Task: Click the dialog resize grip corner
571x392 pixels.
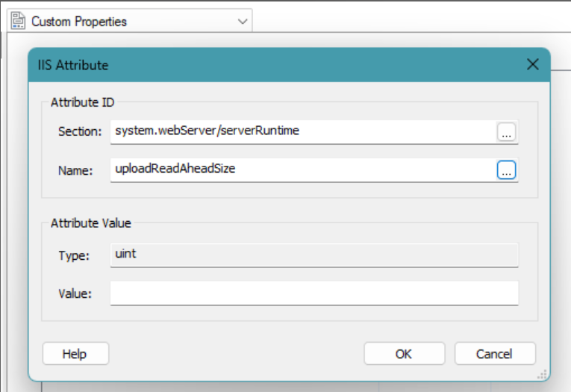Action: (542, 375)
